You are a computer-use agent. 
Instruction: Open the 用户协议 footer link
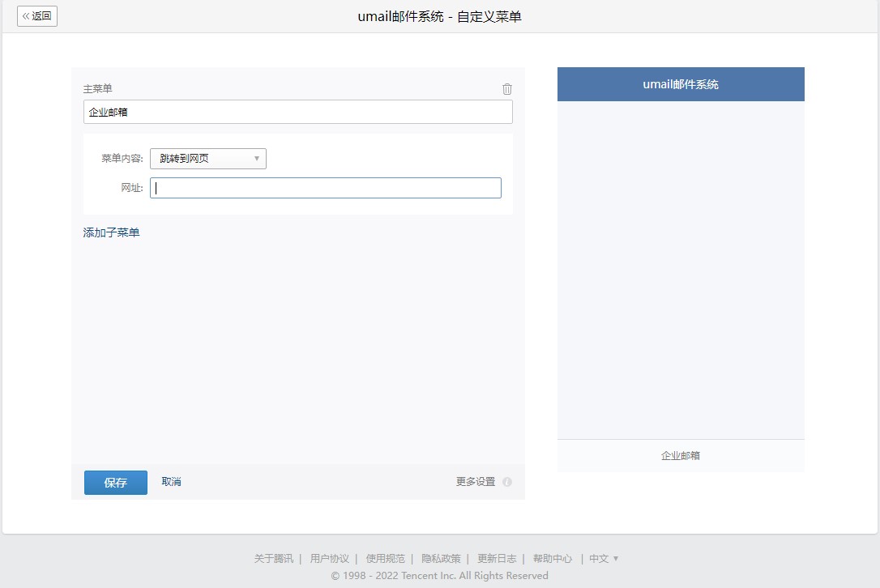329,559
